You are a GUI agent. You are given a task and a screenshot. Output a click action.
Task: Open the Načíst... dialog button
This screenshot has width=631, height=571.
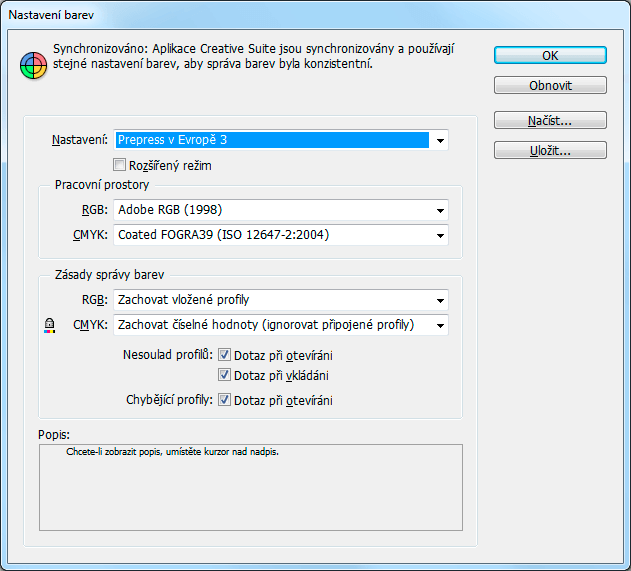(x=550, y=120)
